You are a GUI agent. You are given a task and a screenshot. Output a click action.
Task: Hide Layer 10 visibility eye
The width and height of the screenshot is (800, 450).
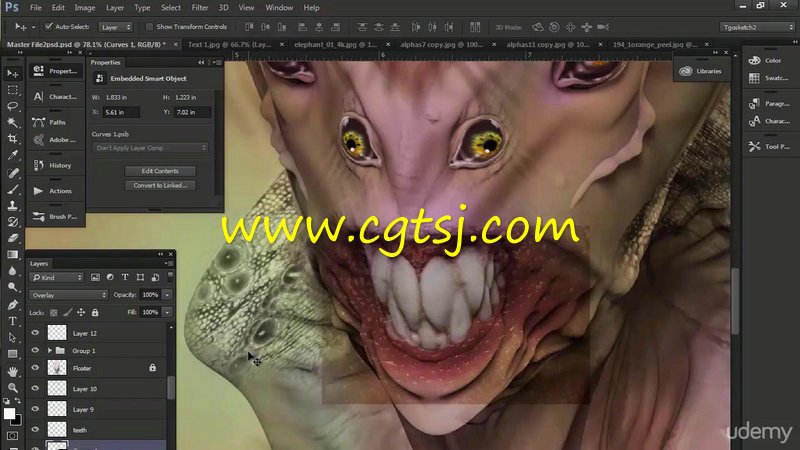pyautogui.click(x=35, y=388)
